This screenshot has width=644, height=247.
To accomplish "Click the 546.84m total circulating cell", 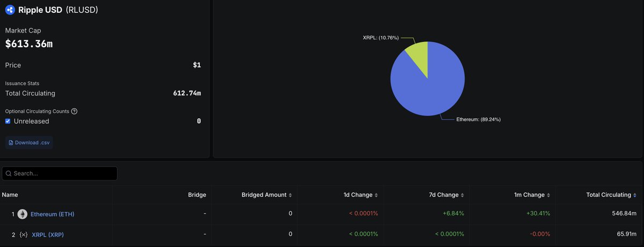I will [623, 214].
